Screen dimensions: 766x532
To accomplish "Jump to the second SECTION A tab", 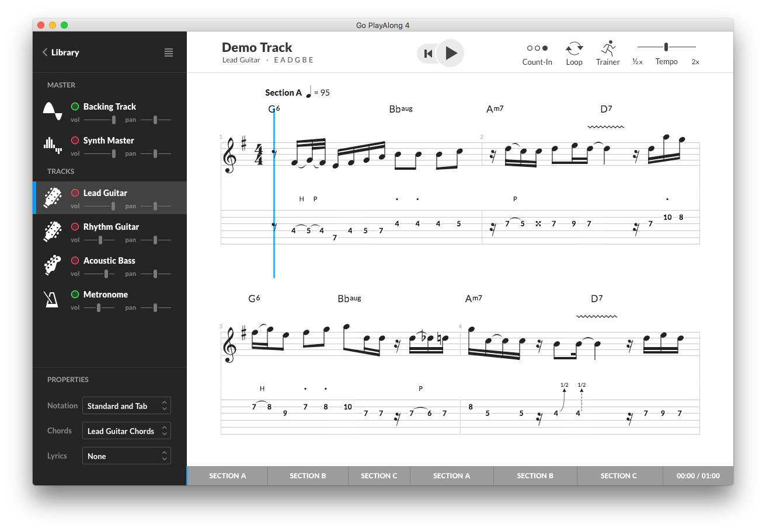I will pos(452,476).
